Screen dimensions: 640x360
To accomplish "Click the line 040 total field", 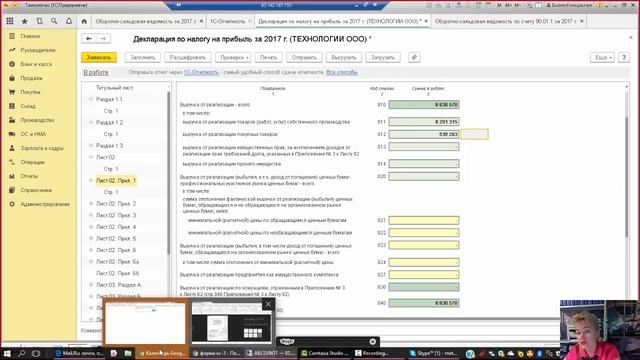I will pyautogui.click(x=424, y=303).
